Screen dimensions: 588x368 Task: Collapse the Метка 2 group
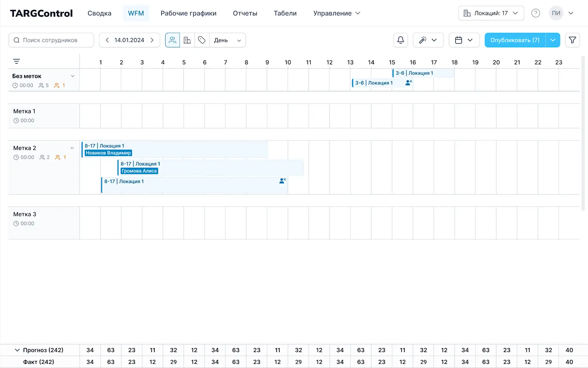click(x=72, y=148)
